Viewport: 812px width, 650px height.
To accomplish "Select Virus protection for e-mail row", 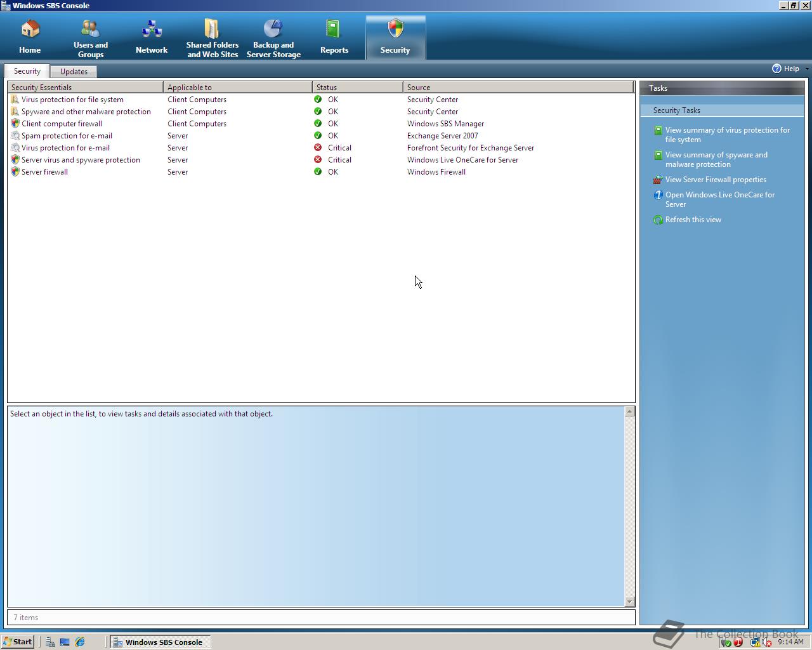I will pos(321,148).
